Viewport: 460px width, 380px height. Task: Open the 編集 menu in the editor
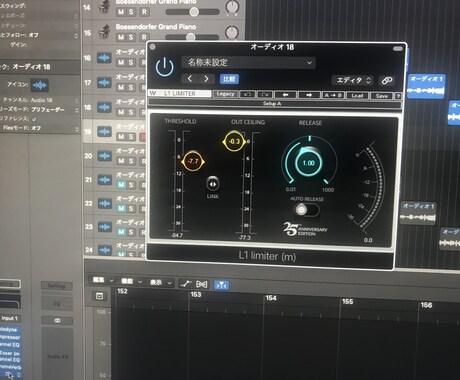tap(103, 280)
